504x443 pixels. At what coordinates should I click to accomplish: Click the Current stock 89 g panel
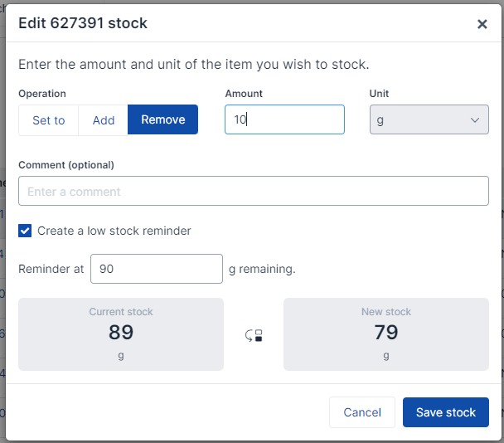point(121,334)
